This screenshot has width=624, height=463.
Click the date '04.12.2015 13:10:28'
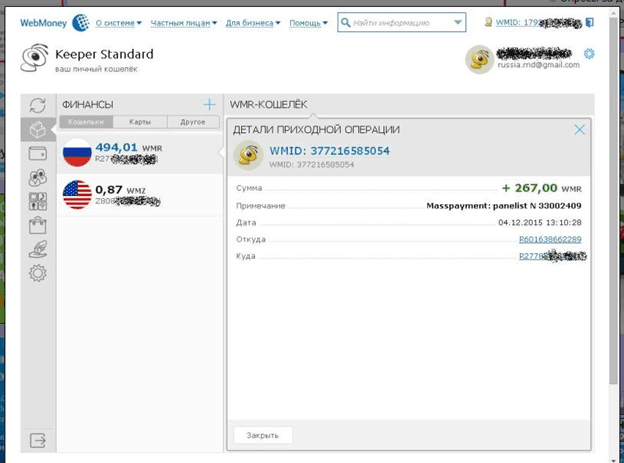(x=540, y=223)
